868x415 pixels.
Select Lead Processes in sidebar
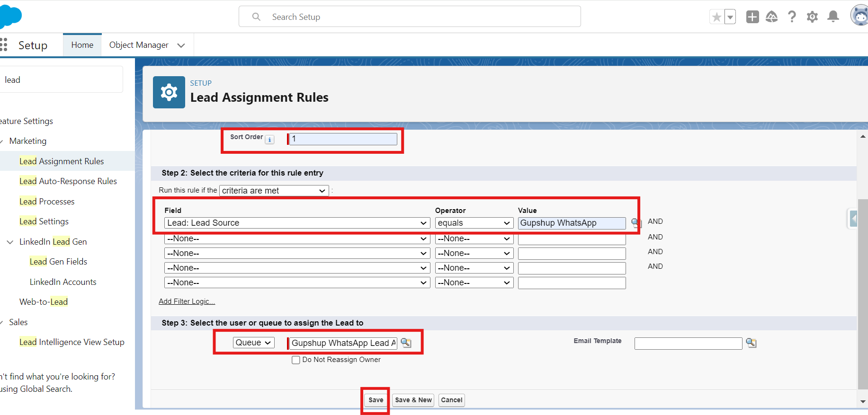coord(47,202)
